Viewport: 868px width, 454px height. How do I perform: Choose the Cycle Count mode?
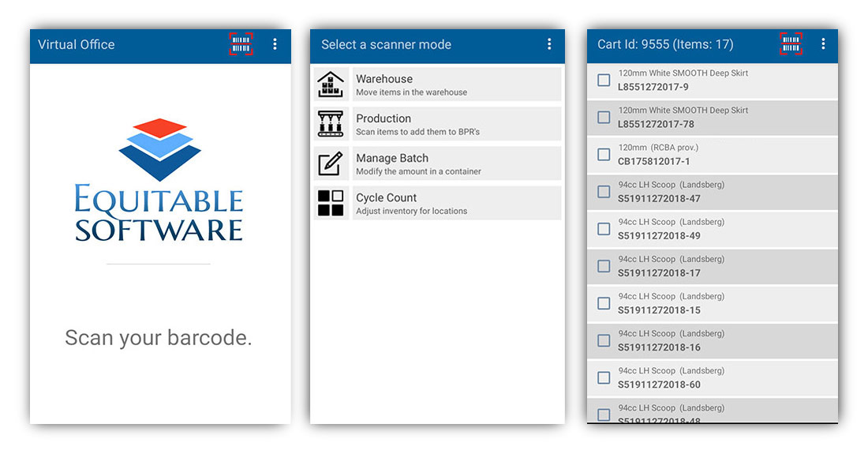point(437,203)
